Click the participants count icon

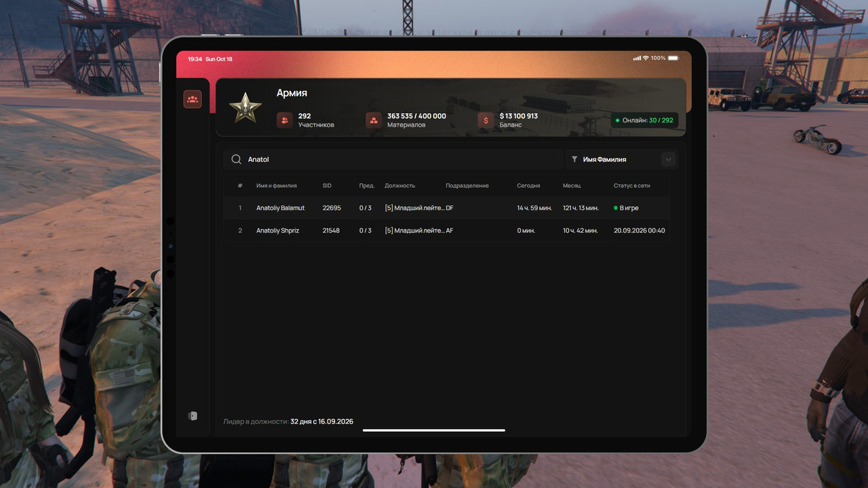point(285,120)
